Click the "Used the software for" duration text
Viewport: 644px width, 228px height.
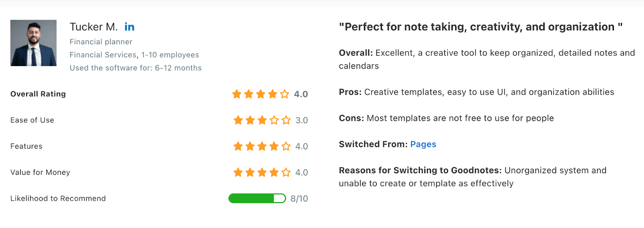click(x=136, y=68)
